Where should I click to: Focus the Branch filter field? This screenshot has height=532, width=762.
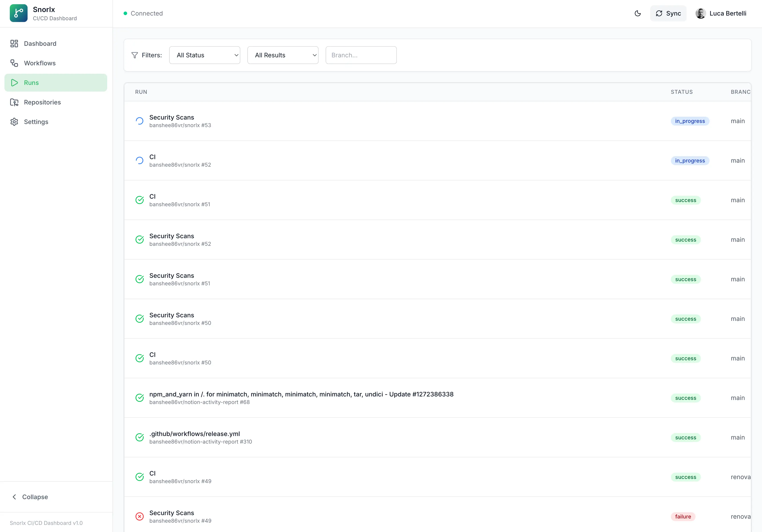(x=361, y=55)
